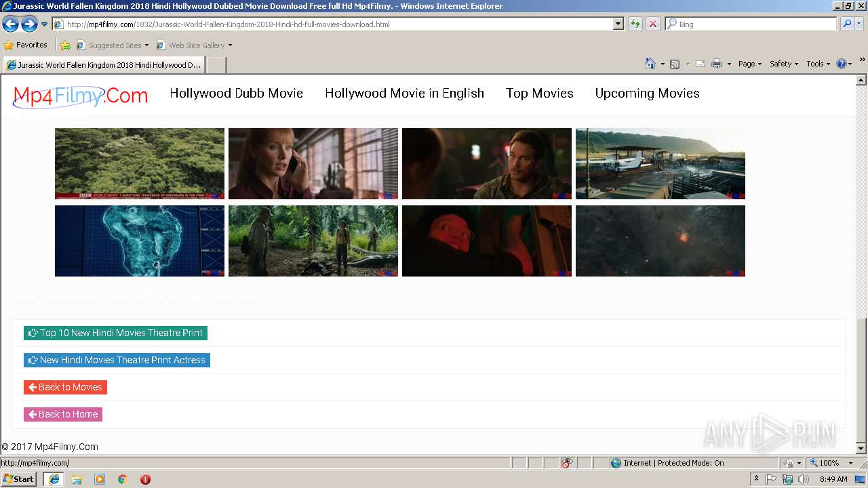Viewport: 868px width, 488px height.
Task: Open the Safety menu
Action: [x=784, y=64]
